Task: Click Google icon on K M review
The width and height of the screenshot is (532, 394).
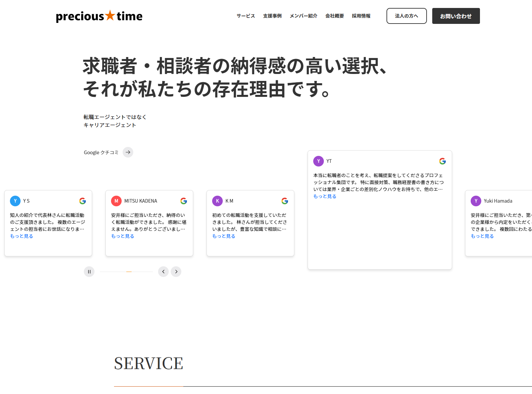Action: point(285,201)
